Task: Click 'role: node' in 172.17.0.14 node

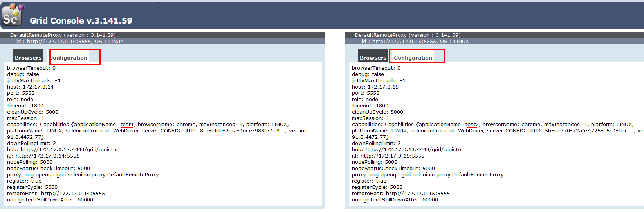Action: 20,100
